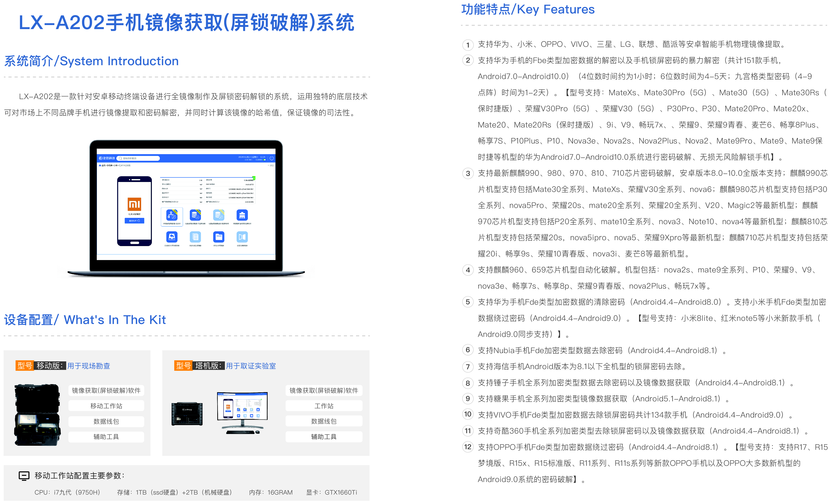The image size is (840, 503).
Task: Click the rugged black case thumbnail
Action: pos(37,415)
